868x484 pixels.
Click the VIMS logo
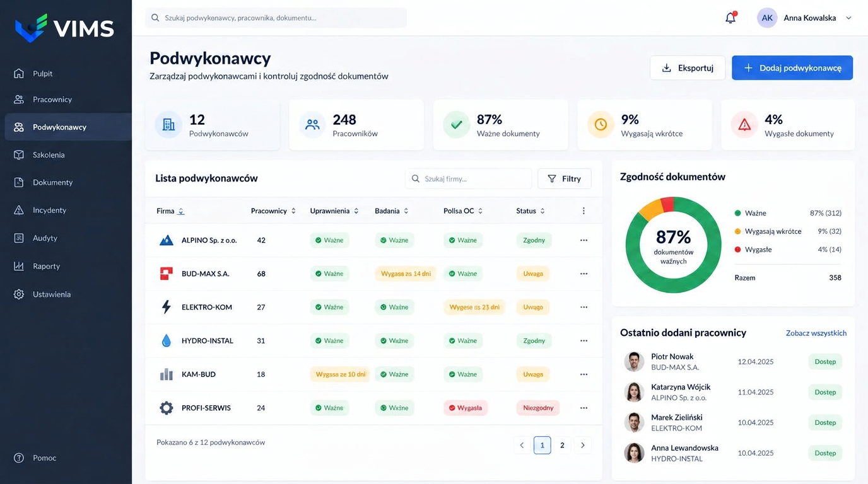64,28
